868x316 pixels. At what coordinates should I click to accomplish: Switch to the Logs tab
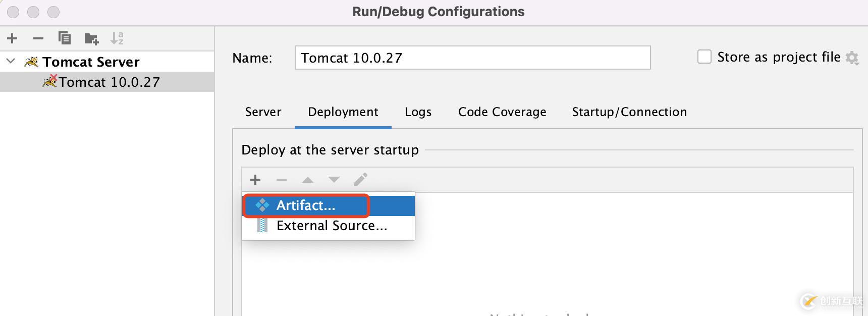418,112
